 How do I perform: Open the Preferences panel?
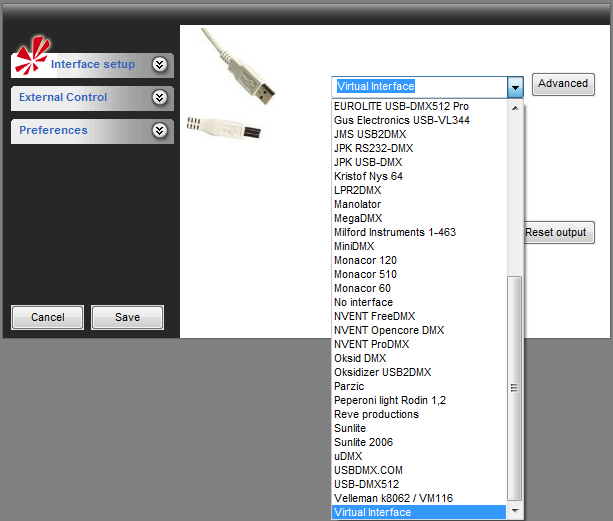click(92, 131)
